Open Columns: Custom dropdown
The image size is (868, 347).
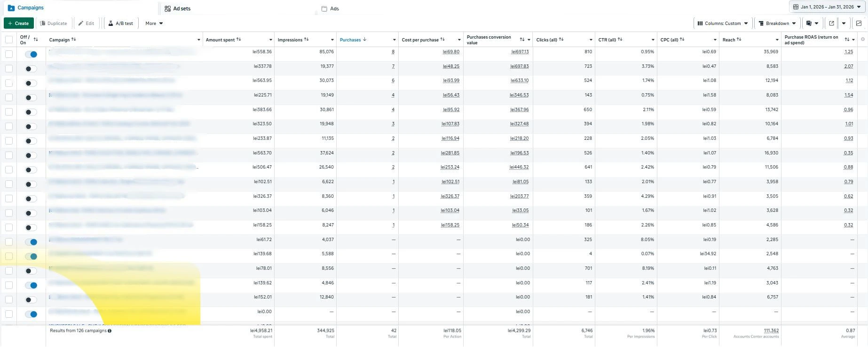(x=722, y=23)
